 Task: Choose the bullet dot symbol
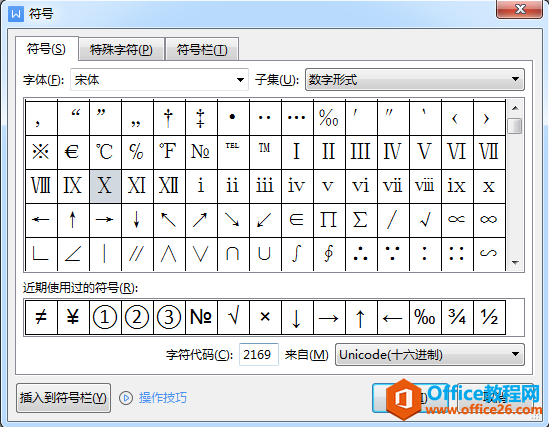(x=233, y=118)
